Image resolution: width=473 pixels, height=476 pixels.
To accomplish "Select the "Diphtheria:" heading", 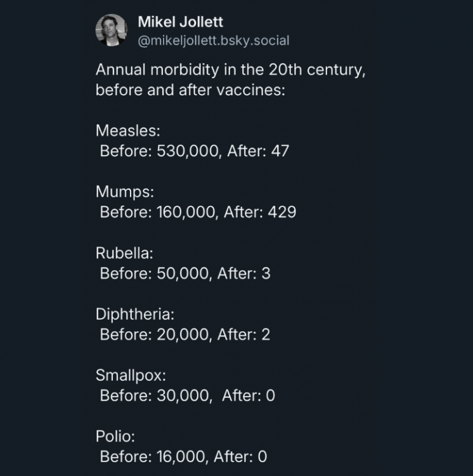I will [134, 314].
